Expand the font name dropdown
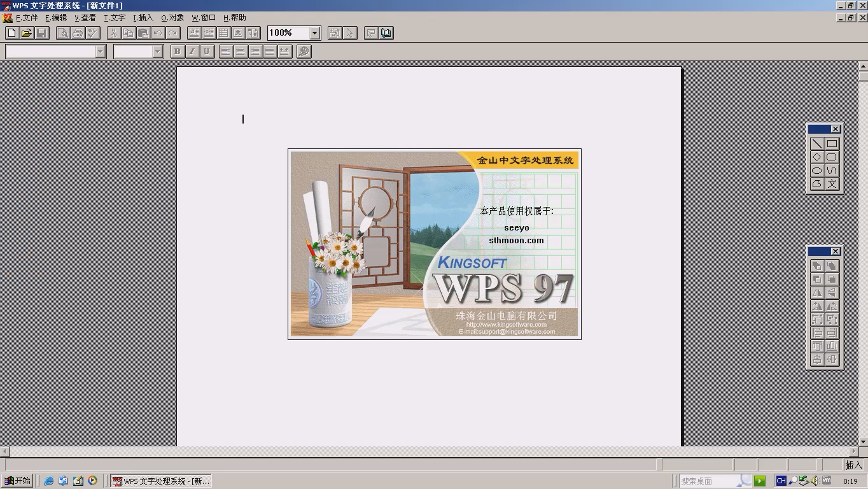868x489 pixels. [x=100, y=52]
